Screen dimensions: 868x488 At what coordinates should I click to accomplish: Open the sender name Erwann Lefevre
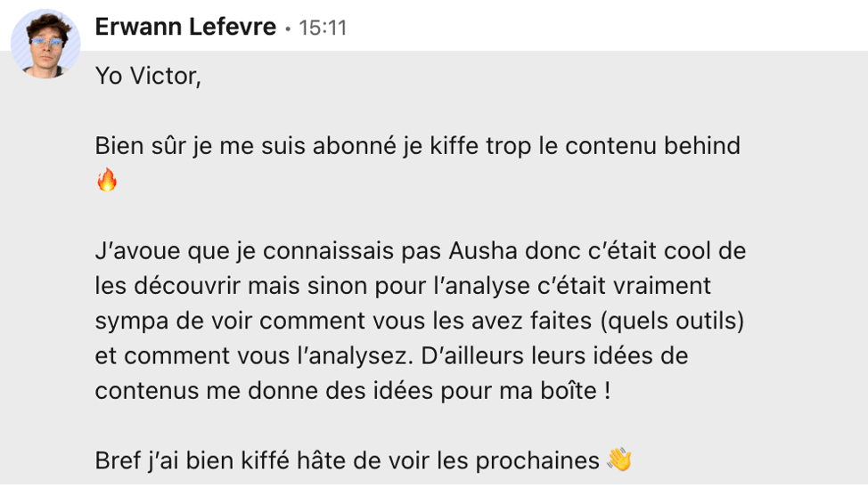185,27
